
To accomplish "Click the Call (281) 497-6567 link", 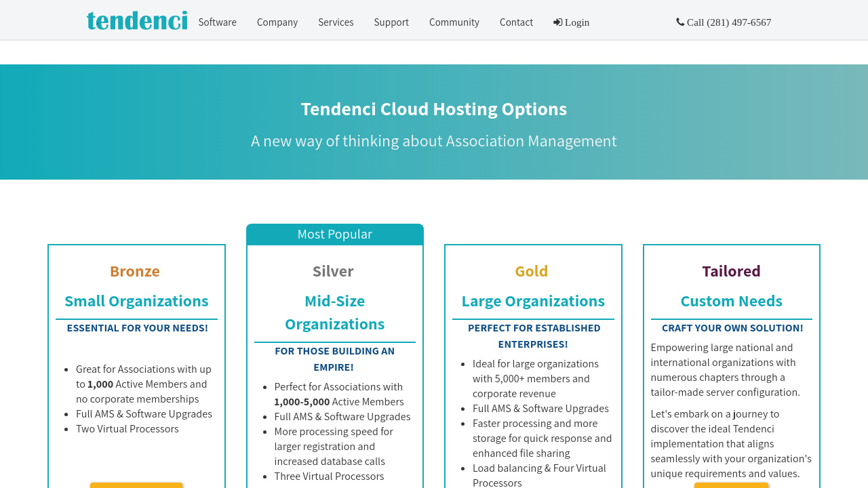I will pyautogui.click(x=724, y=22).
